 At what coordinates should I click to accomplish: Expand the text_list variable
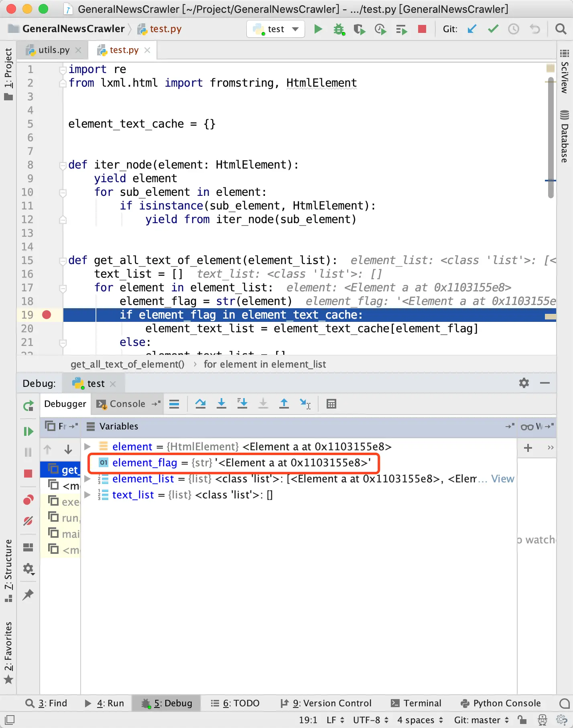tap(87, 494)
